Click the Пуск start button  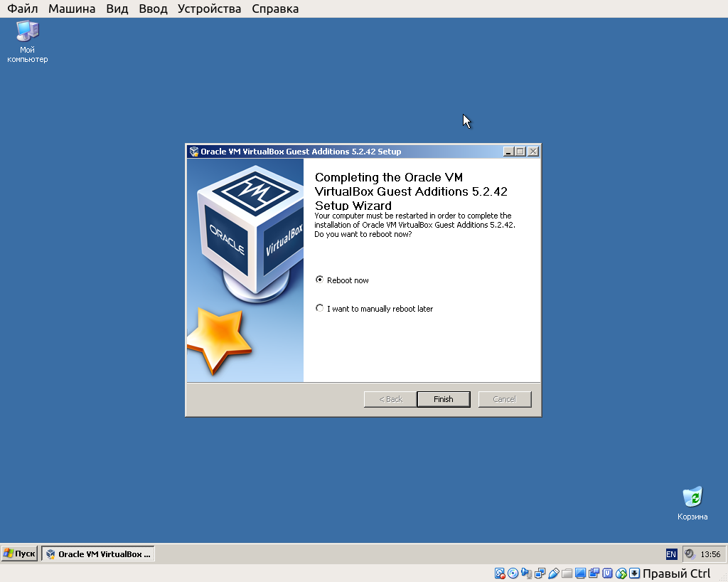pyautogui.click(x=19, y=554)
